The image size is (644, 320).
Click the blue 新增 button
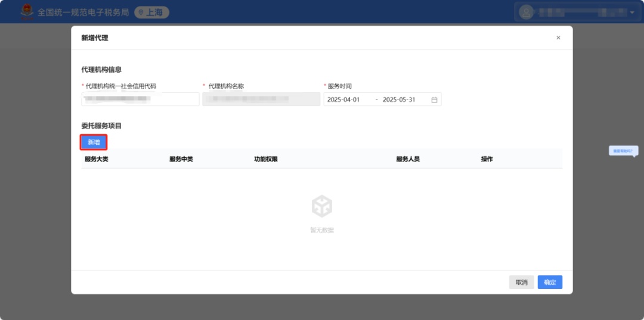click(x=94, y=142)
